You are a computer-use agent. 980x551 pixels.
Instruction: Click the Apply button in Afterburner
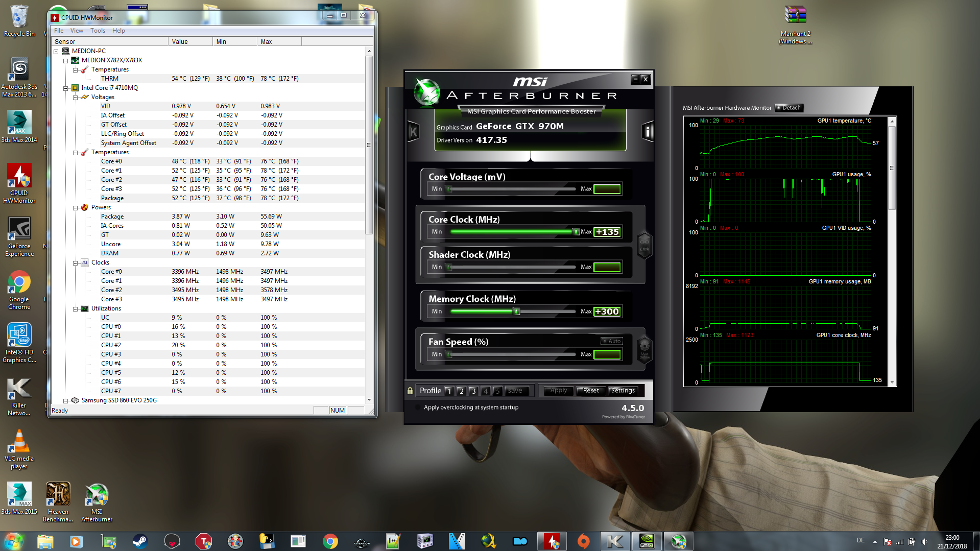(559, 391)
